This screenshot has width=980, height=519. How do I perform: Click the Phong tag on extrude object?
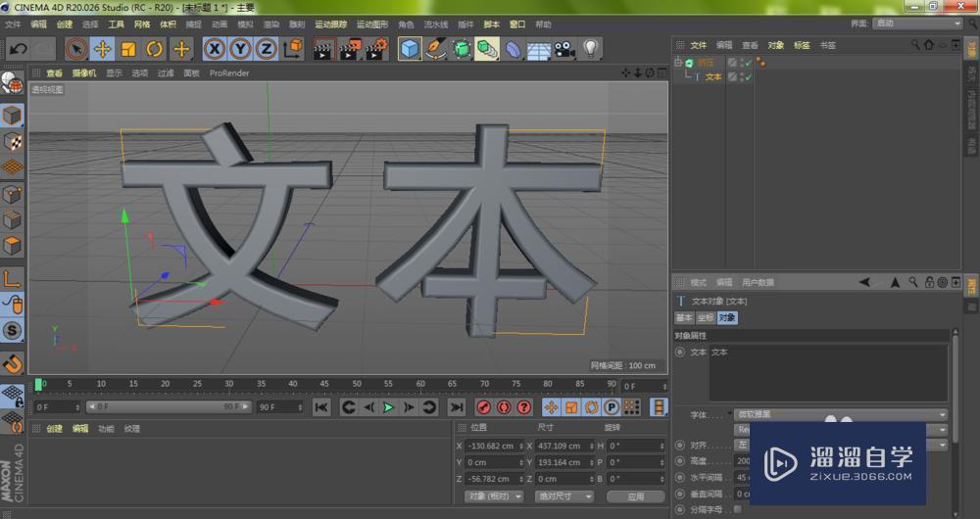click(760, 62)
